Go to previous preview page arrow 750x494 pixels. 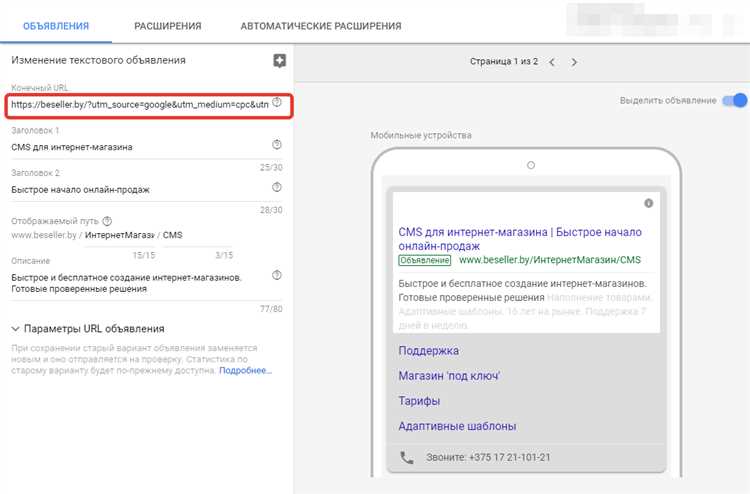pos(552,62)
